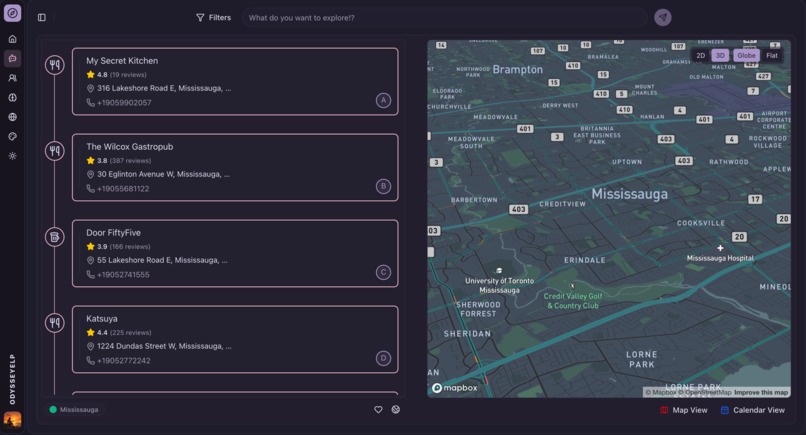Open the people/contacts sidebar icon
Viewport: 806px width, 435px height.
coord(12,78)
